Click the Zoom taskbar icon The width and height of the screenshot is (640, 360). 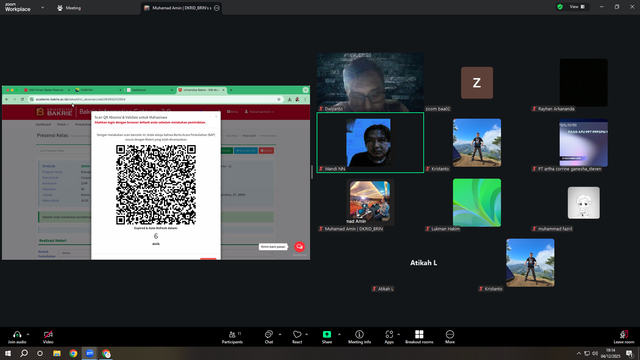(89, 353)
